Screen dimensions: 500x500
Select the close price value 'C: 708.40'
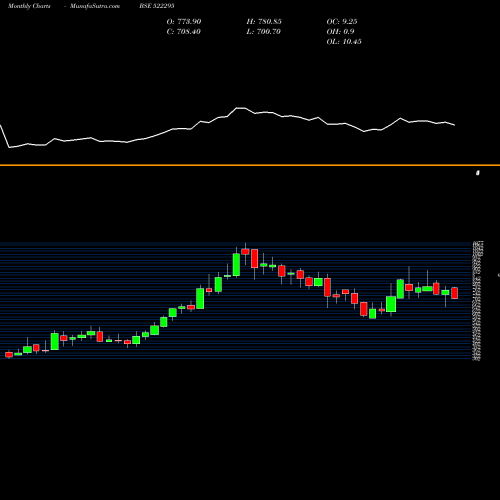tap(184, 31)
